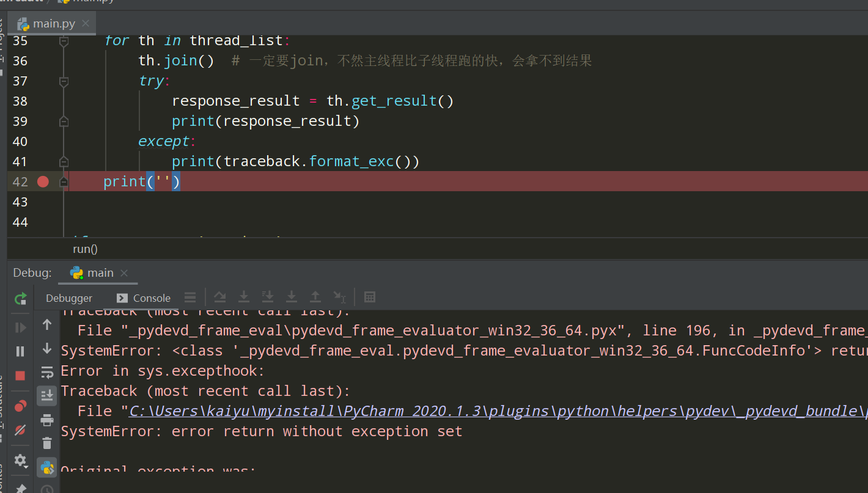Switch to the Debugger tab
The width and height of the screenshot is (868, 493).
click(68, 298)
